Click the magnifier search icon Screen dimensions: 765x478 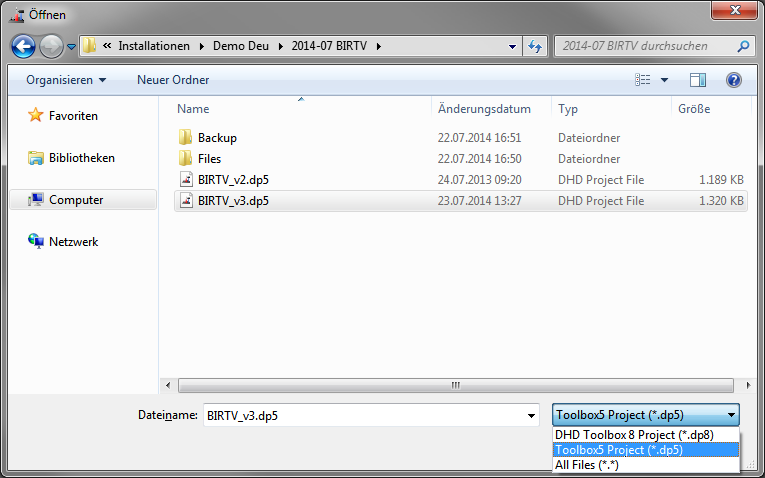point(743,46)
